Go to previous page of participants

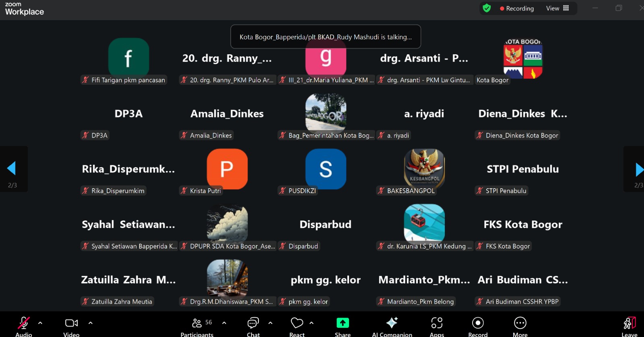[12, 168]
